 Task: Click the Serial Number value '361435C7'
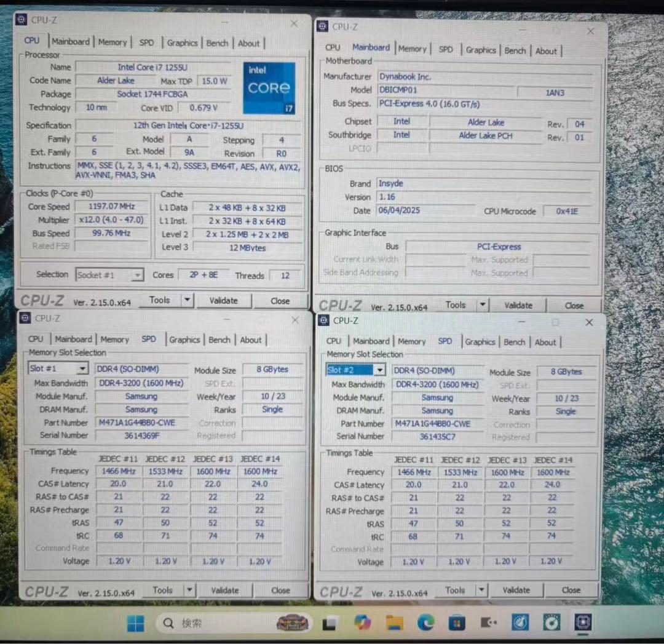438,436
